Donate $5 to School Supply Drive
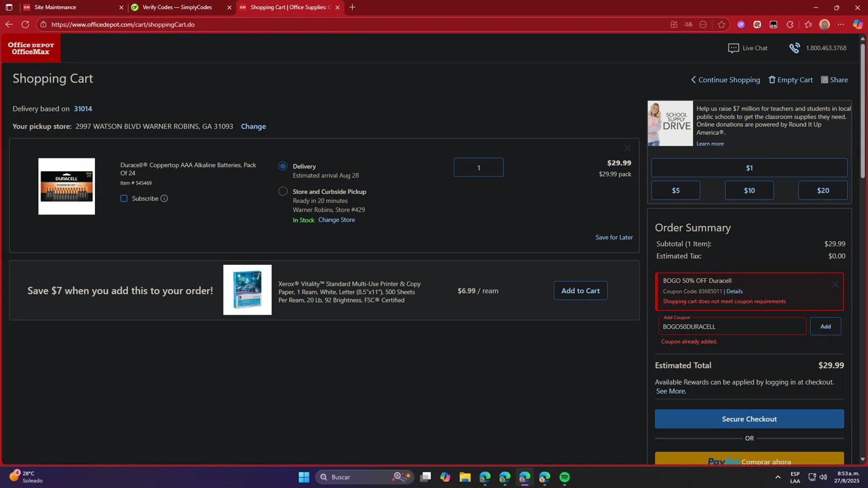This screenshot has height=488, width=868. coord(676,190)
